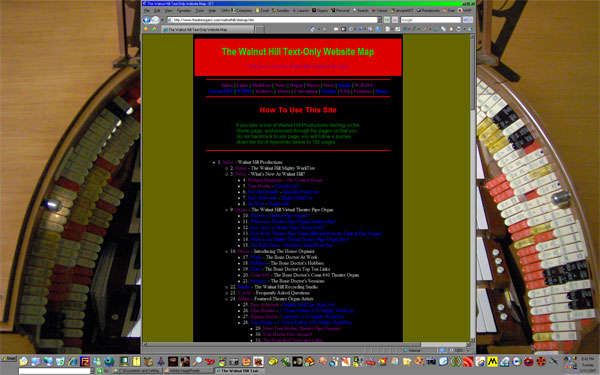
Task: Click the Credits navigation link
Action: tap(329, 91)
